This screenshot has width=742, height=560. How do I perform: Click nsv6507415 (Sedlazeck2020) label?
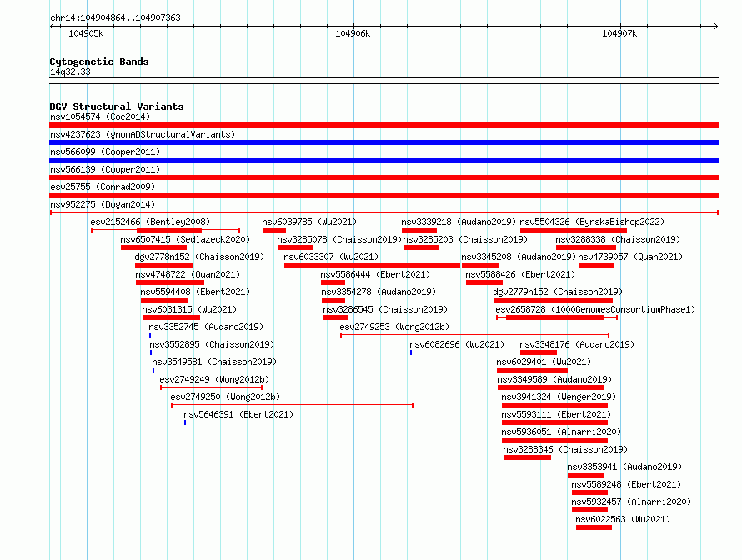point(185,239)
